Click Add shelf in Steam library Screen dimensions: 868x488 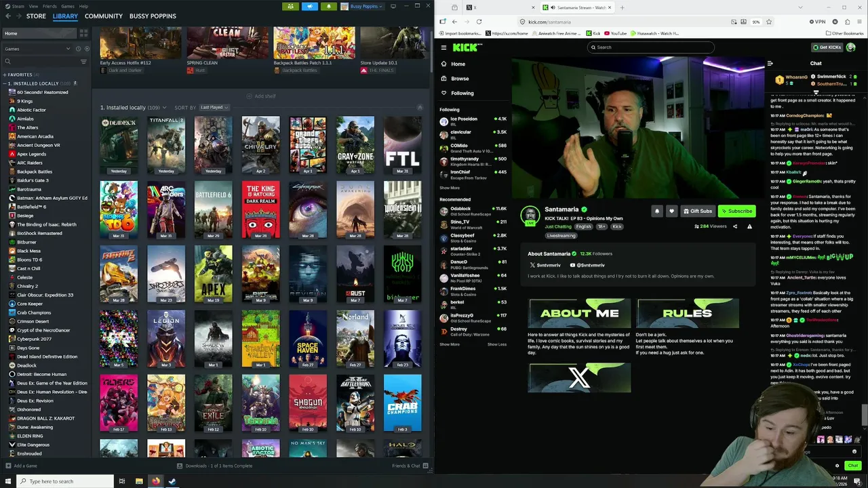(x=261, y=96)
